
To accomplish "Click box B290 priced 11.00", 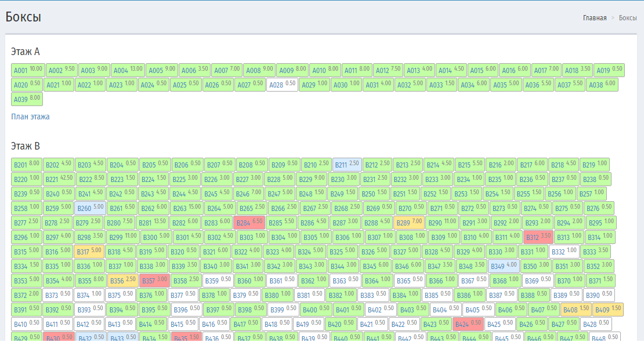I will [442, 223].
